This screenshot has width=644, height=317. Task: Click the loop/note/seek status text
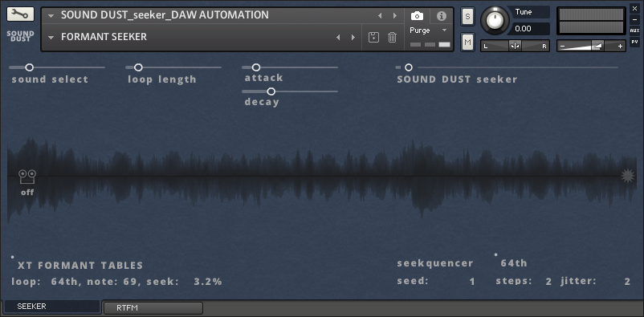(116, 282)
